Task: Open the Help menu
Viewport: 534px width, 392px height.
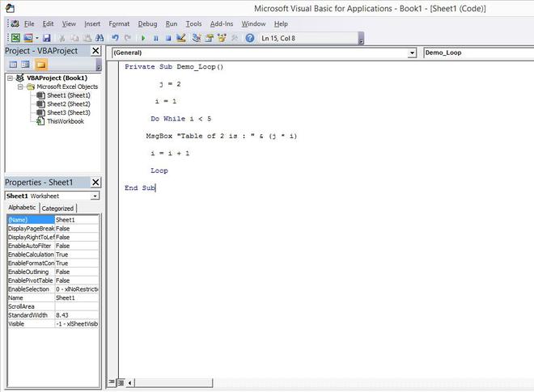Action: [281, 23]
